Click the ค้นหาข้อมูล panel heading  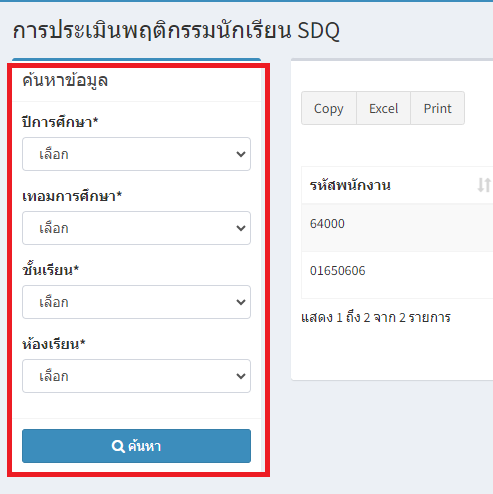tap(65, 81)
